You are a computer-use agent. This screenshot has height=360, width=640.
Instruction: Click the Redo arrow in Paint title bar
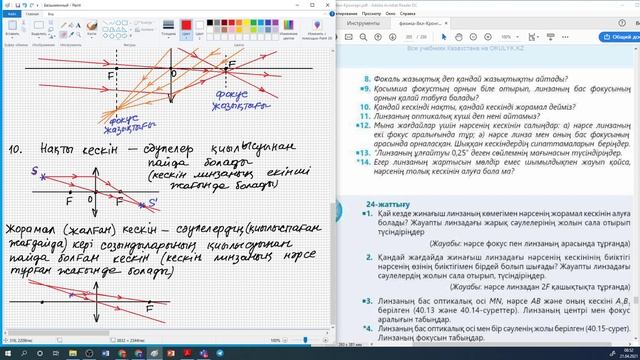32,5
